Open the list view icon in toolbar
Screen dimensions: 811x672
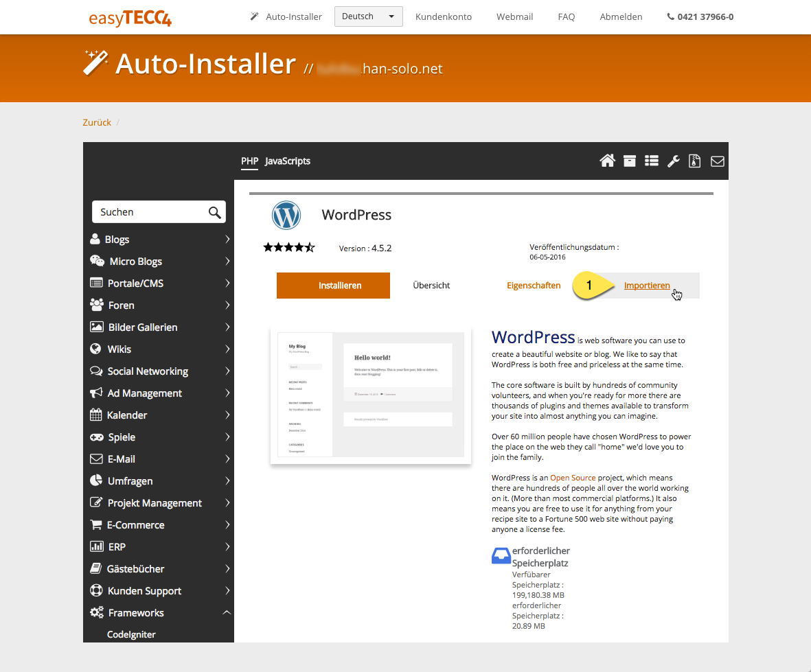651,161
